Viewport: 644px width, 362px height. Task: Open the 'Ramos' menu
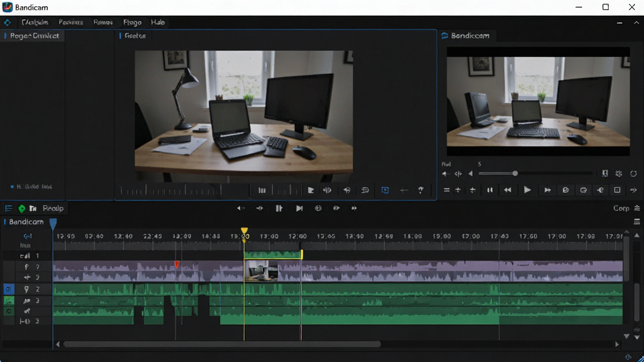pos(103,22)
